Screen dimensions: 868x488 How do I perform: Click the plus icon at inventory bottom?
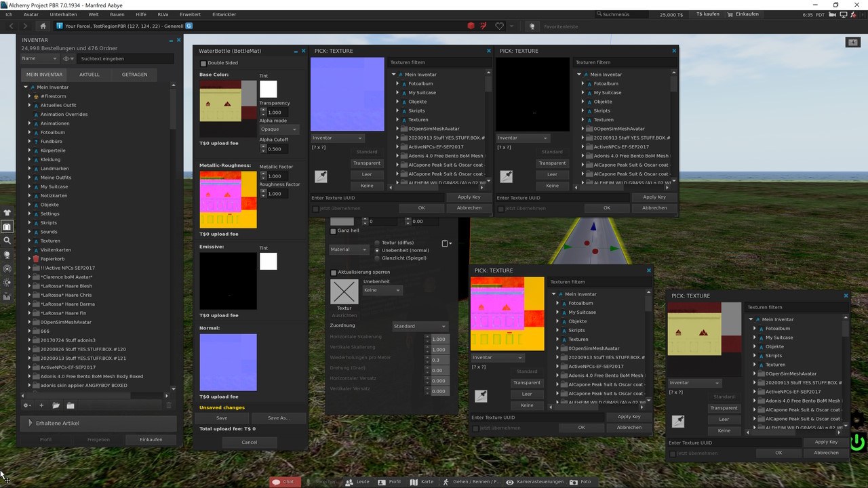[41, 405]
